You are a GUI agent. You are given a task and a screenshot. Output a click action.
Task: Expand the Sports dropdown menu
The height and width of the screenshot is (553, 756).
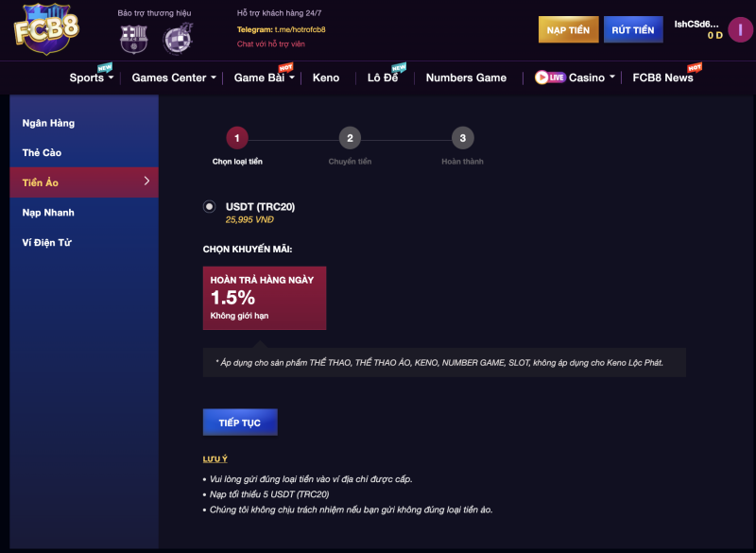pyautogui.click(x=112, y=78)
